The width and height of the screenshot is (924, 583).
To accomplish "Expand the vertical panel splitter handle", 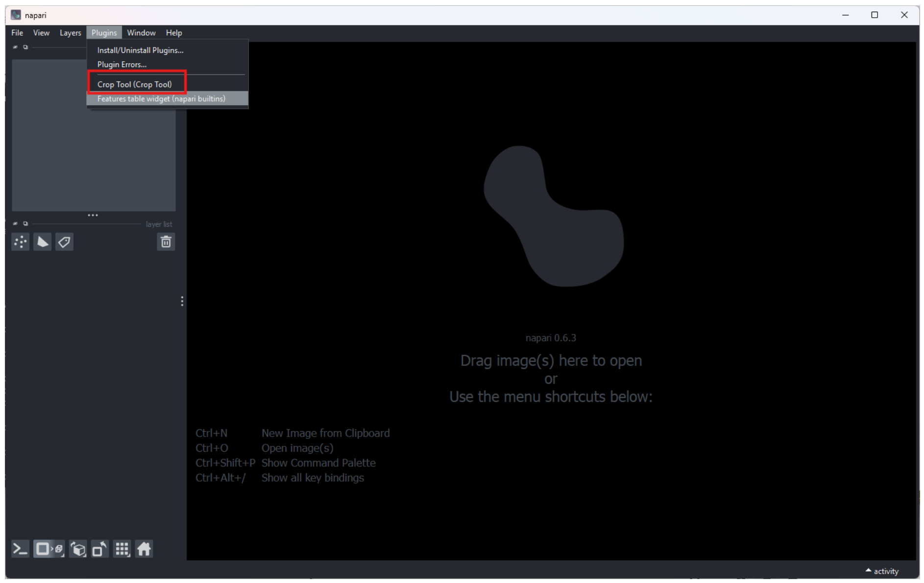I will pos(182,301).
